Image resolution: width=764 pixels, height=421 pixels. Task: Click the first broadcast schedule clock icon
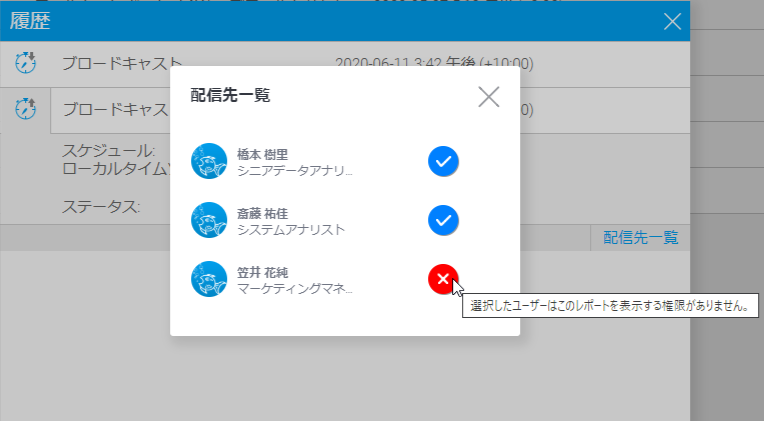[x=25, y=63]
